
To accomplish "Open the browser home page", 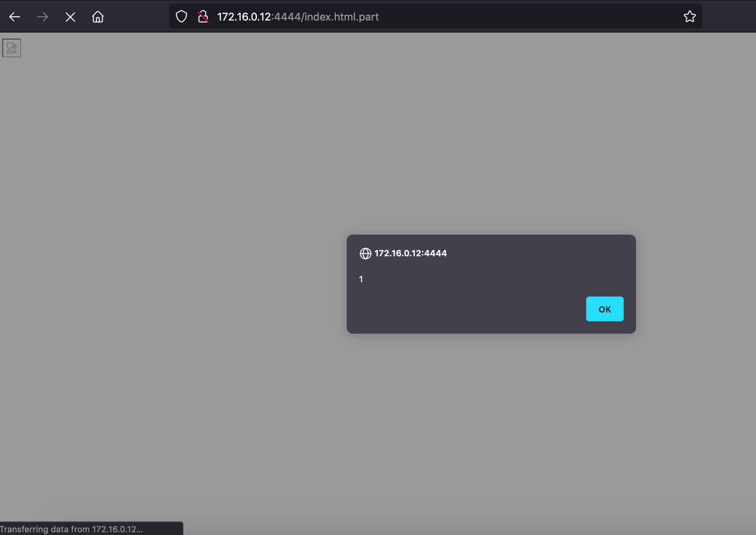I will [x=97, y=16].
